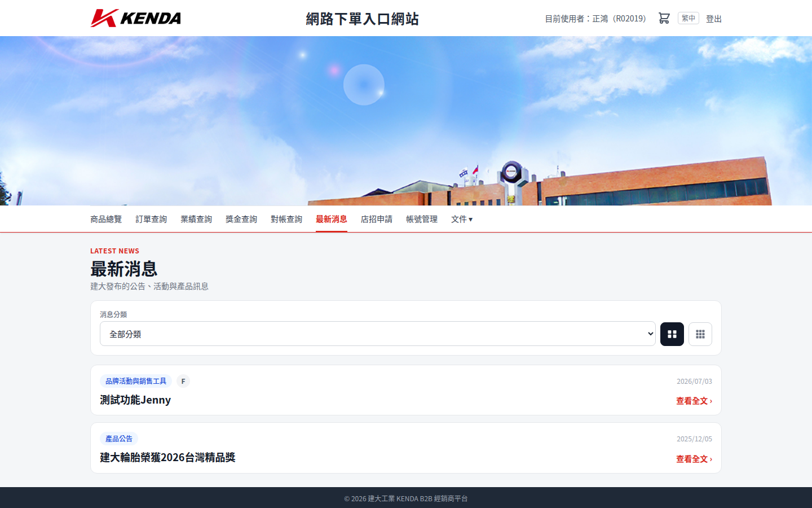
Task: Toggle the 繁中 language button
Action: 688,18
